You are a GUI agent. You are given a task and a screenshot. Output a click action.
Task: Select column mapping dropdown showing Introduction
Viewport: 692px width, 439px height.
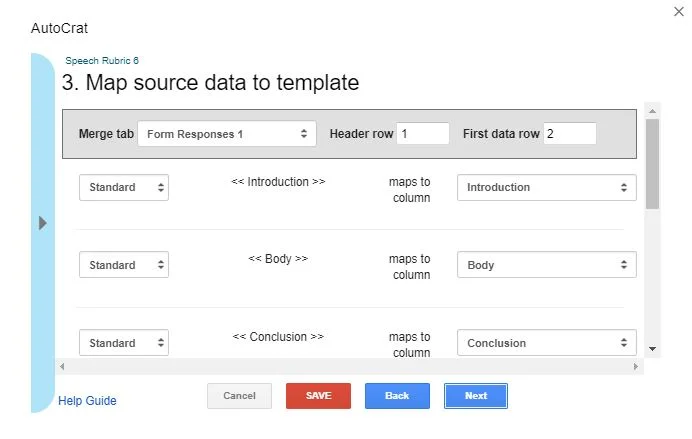click(546, 187)
